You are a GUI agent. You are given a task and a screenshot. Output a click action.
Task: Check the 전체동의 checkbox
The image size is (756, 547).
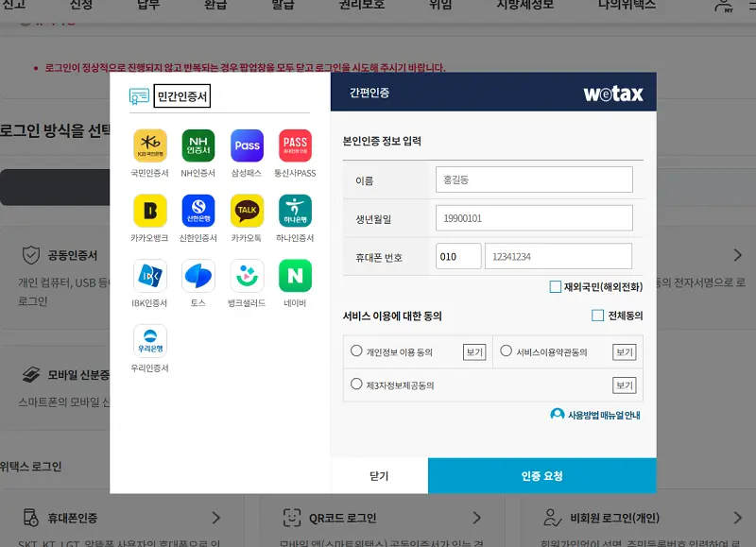click(x=597, y=316)
